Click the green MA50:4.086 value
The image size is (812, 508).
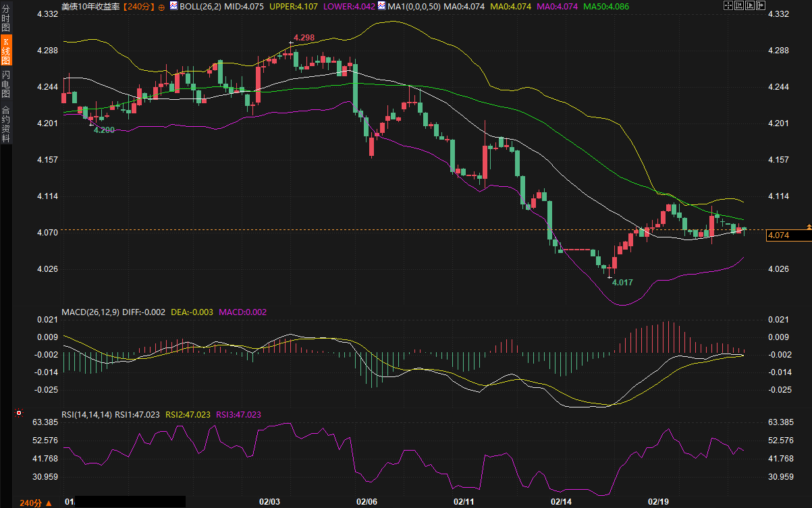606,6
